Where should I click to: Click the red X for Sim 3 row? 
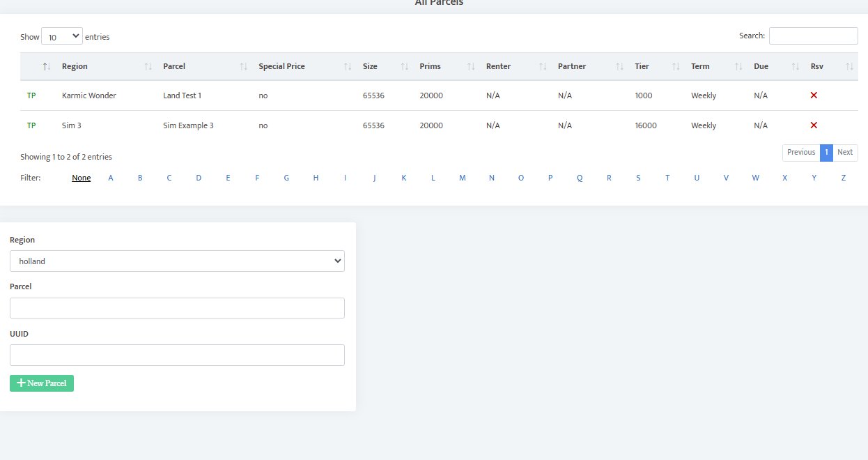814,125
